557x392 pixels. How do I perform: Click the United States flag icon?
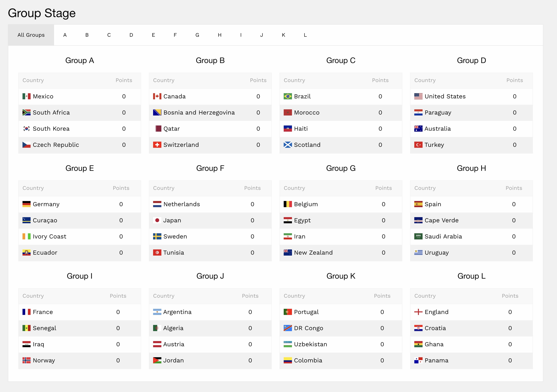tap(418, 96)
